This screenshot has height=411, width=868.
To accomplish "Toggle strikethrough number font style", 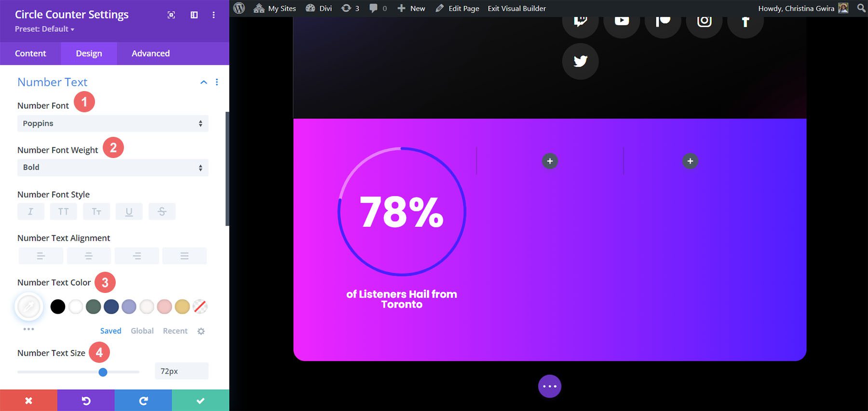I will [162, 212].
